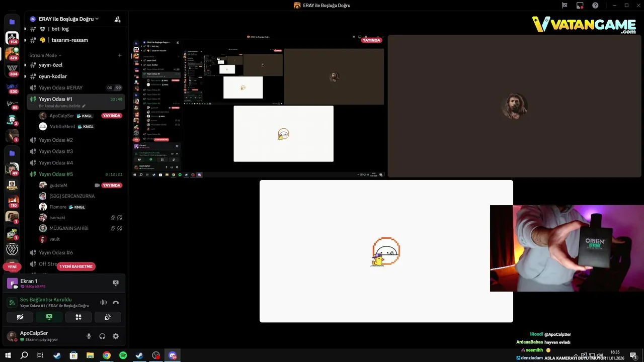This screenshot has height=362, width=644.
Task: Open activities launcher button
Action: [x=78, y=317]
